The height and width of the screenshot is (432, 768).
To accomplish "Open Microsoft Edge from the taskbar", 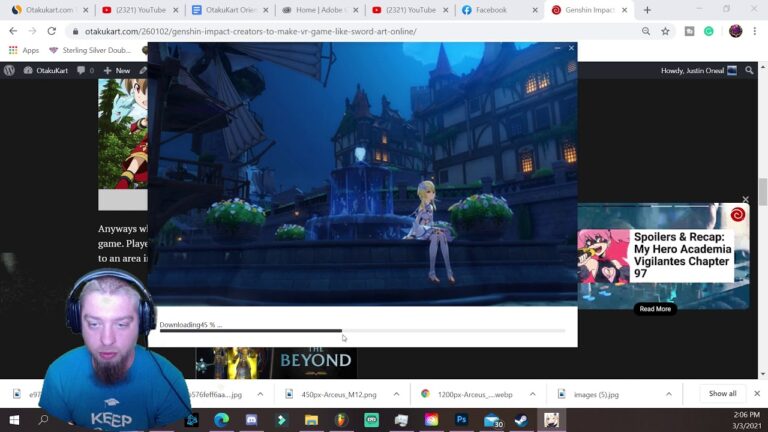I will tap(221, 420).
